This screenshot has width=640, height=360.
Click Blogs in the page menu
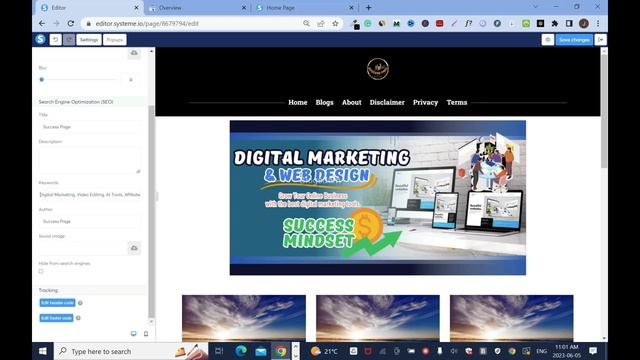(x=324, y=102)
